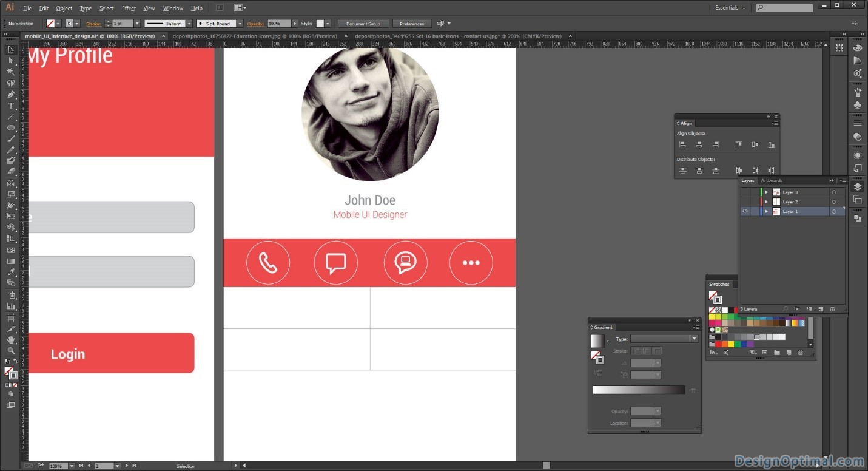Click fill color swatch in control bar

pyautogui.click(x=51, y=24)
